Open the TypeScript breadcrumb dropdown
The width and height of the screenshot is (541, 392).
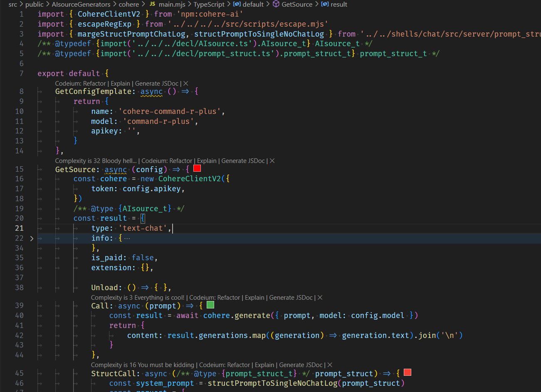209,4
